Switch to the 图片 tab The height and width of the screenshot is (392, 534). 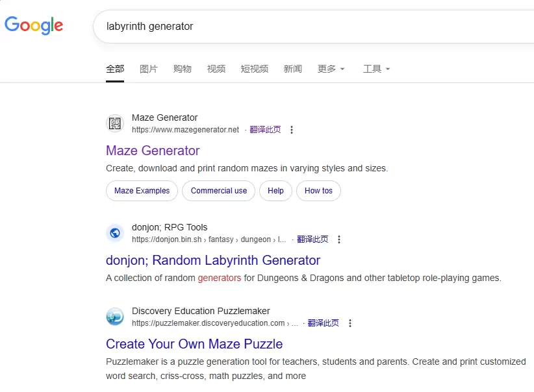[149, 69]
